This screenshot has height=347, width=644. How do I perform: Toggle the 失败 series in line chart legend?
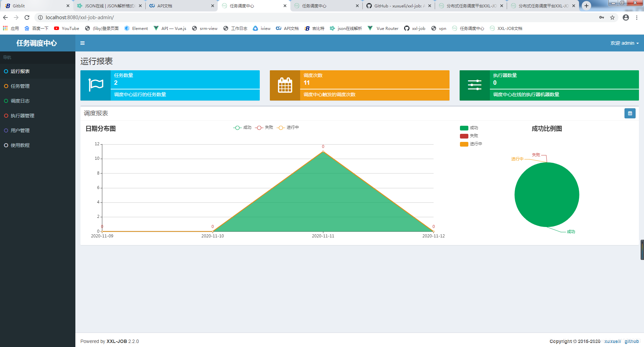[264, 127]
